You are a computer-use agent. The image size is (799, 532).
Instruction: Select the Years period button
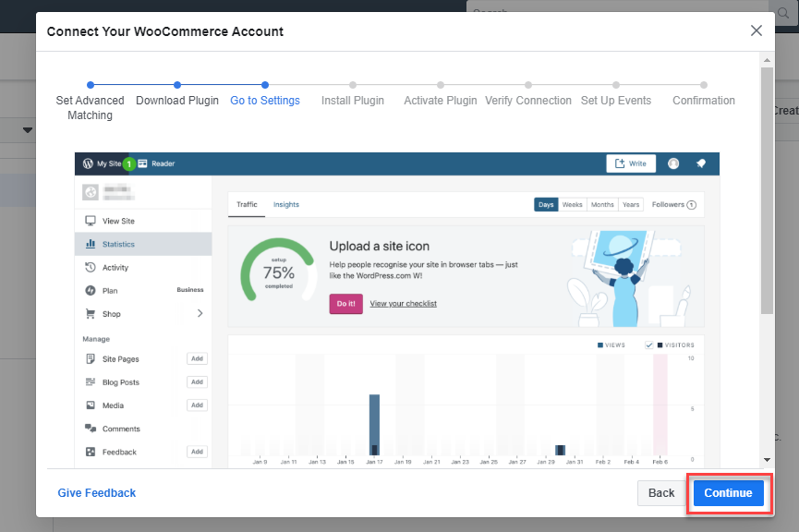pos(631,204)
